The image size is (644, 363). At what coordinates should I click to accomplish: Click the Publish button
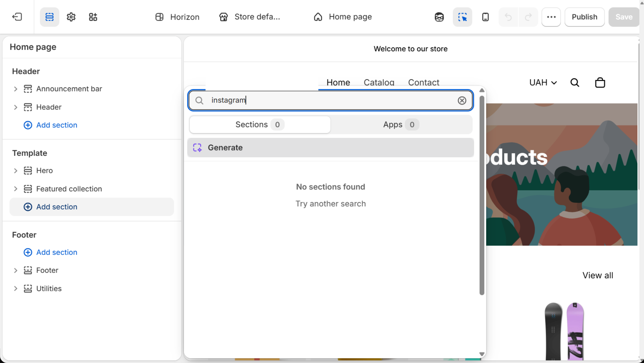coord(584,17)
